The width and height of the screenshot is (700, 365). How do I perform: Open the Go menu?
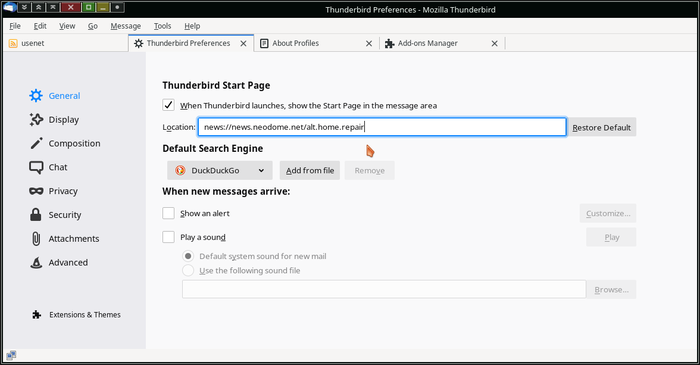click(93, 26)
